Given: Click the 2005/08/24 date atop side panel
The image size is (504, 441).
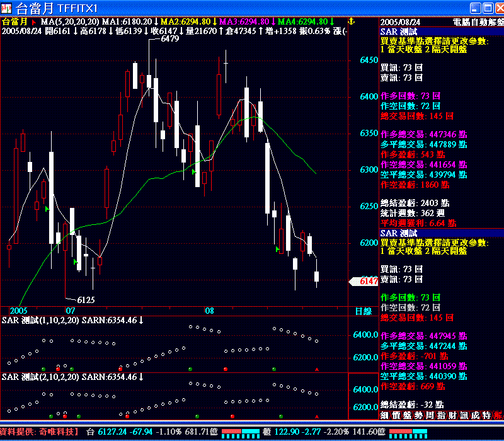Looking at the screenshot, I should tap(400, 22).
